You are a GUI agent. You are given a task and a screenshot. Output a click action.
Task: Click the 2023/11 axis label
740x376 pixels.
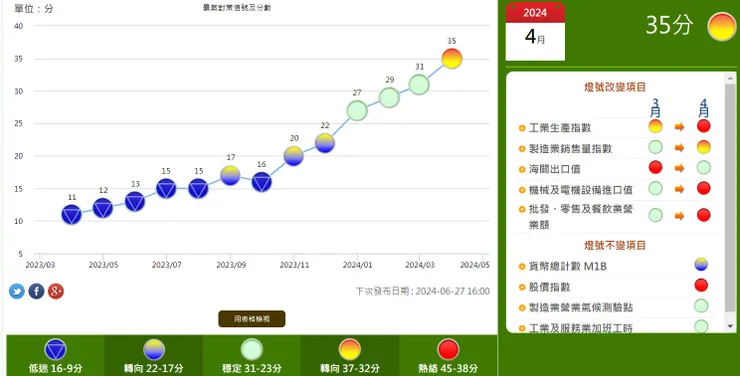point(294,265)
